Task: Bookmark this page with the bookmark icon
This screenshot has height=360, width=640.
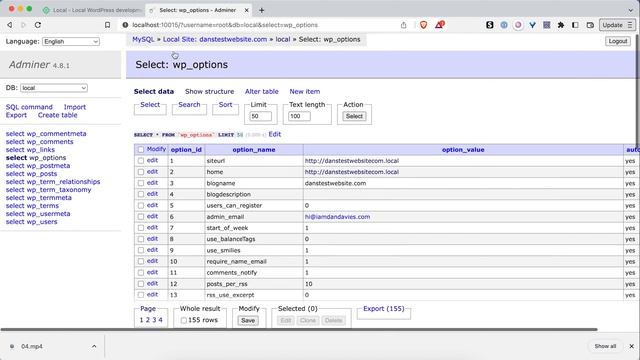Action: [107, 25]
